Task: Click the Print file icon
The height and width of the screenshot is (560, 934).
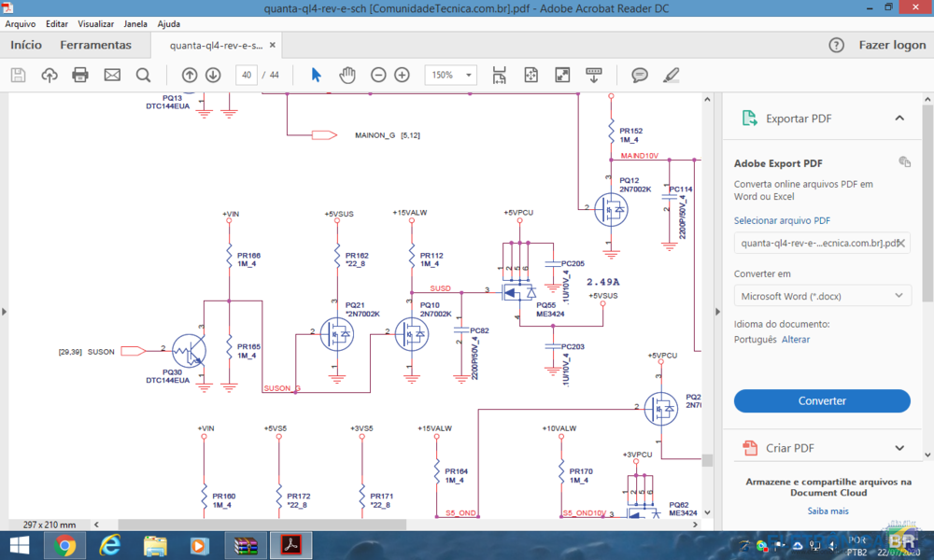Action: pos(80,75)
